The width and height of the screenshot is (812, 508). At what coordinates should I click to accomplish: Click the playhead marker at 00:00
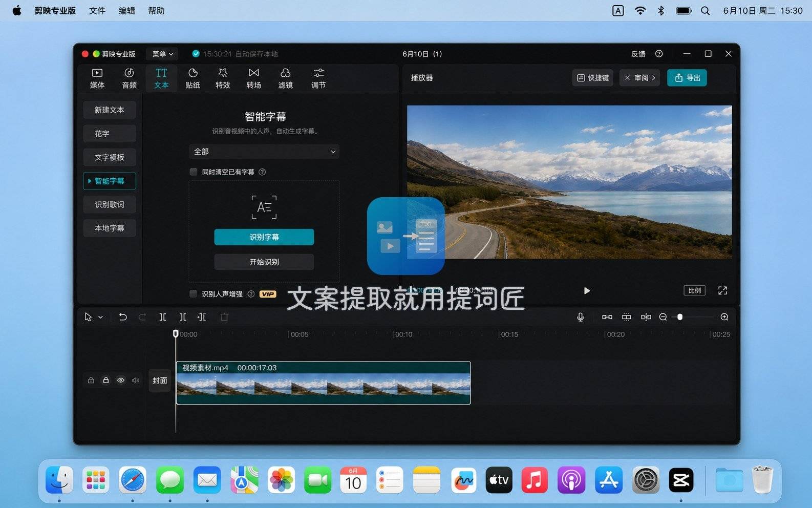[176, 334]
